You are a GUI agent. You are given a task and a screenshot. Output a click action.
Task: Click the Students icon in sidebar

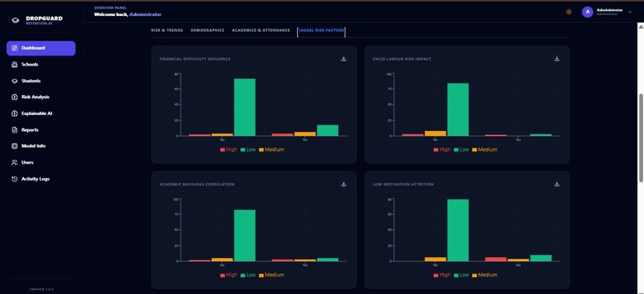14,81
